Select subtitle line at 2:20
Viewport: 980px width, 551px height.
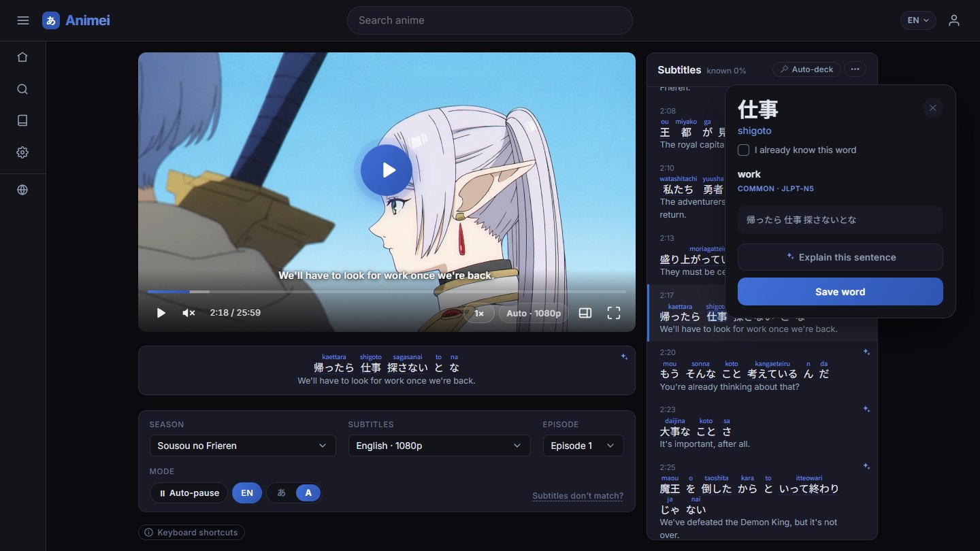pyautogui.click(x=762, y=369)
